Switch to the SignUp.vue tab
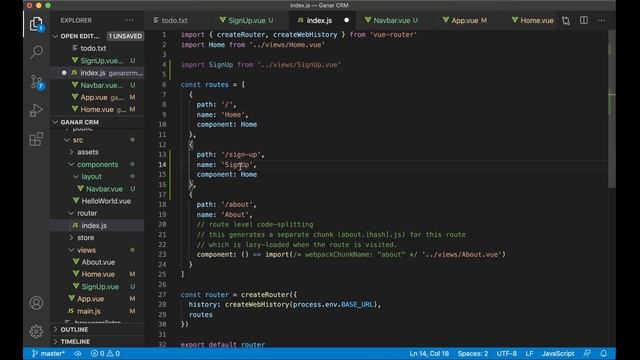Viewport: 640px width, 360px height. pyautogui.click(x=247, y=20)
